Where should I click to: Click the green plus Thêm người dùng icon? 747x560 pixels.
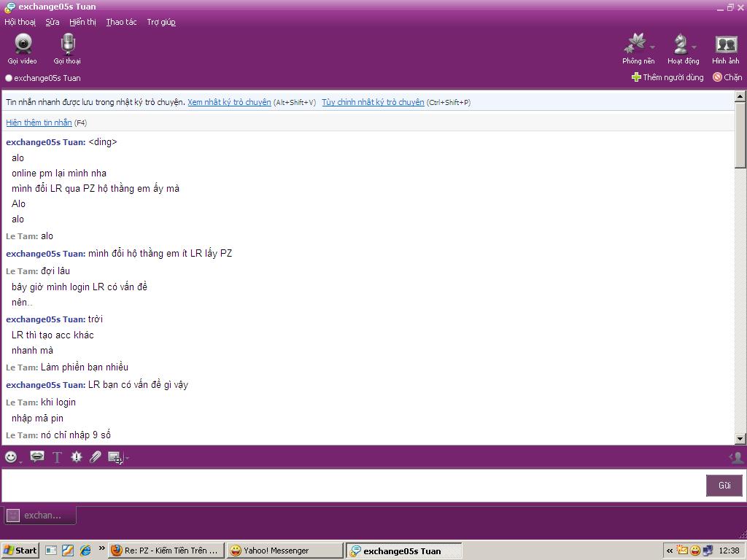(x=636, y=77)
